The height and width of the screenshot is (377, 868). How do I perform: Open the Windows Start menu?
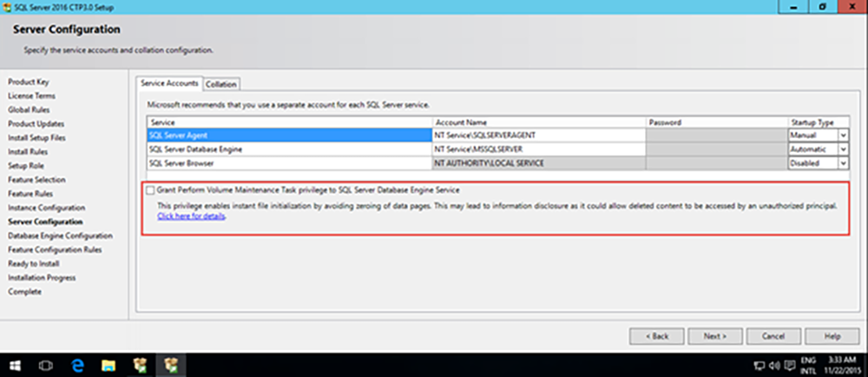(15, 366)
